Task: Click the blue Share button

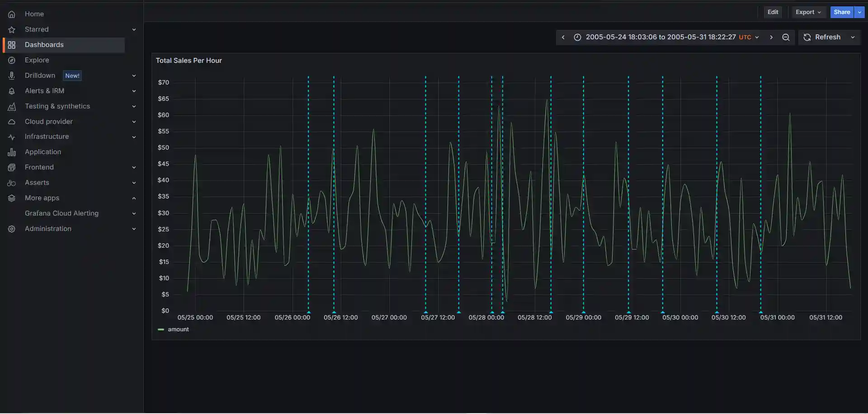Action: coord(842,12)
